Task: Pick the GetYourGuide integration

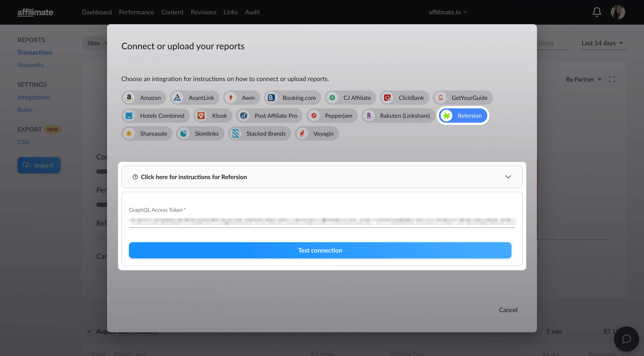Action: tap(463, 97)
